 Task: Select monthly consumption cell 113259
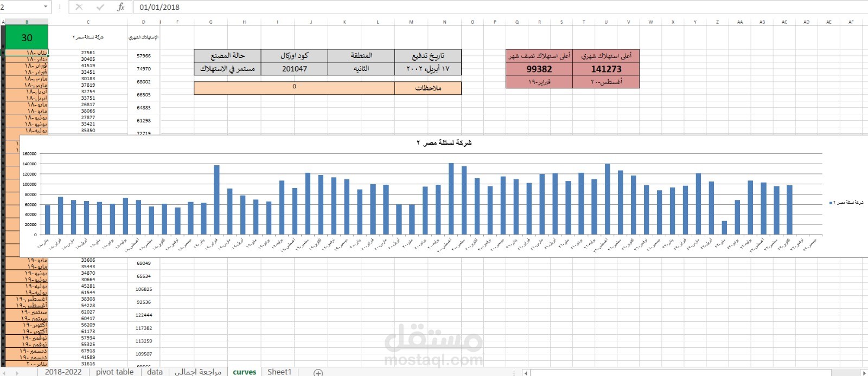coord(144,341)
